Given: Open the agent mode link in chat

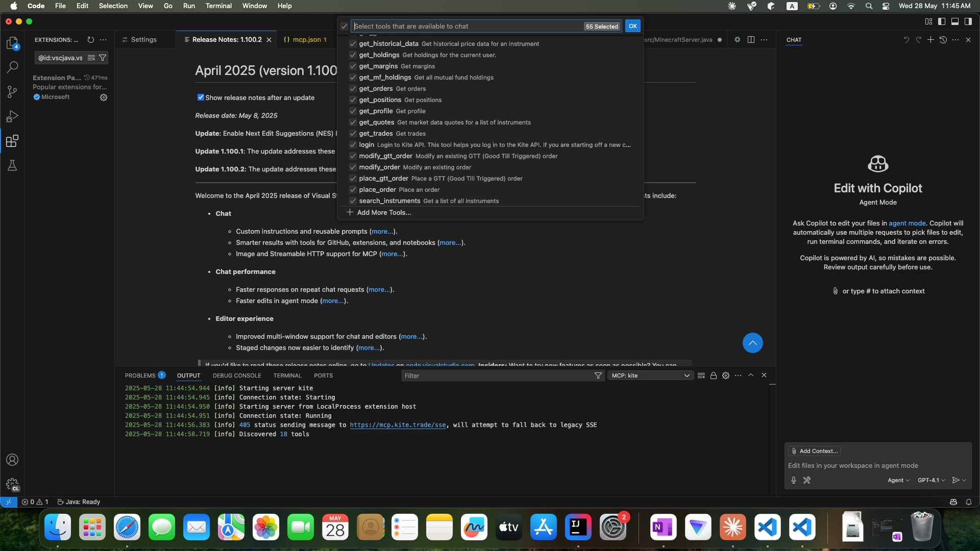Looking at the screenshot, I should tap(907, 223).
